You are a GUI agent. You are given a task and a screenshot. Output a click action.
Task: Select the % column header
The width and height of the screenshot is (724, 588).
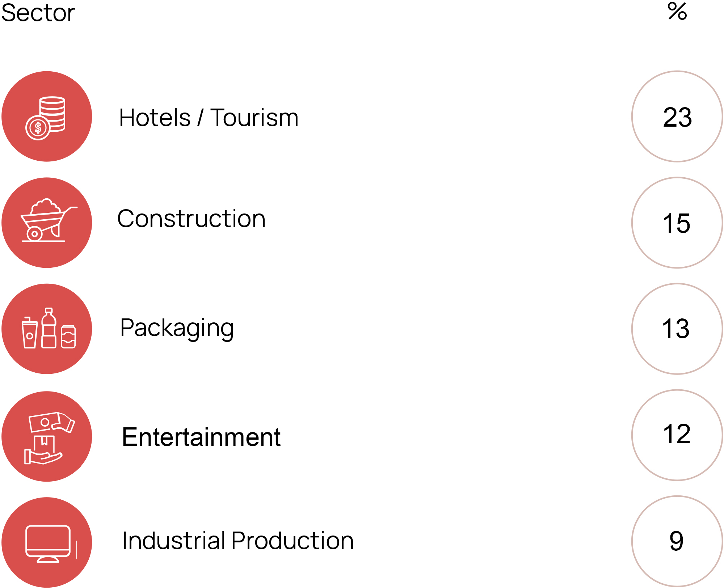(x=677, y=11)
